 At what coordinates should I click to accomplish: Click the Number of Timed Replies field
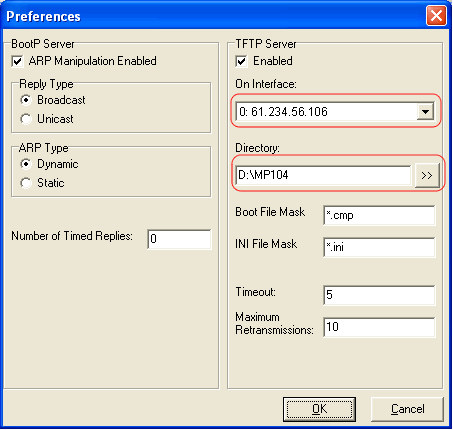tap(179, 239)
